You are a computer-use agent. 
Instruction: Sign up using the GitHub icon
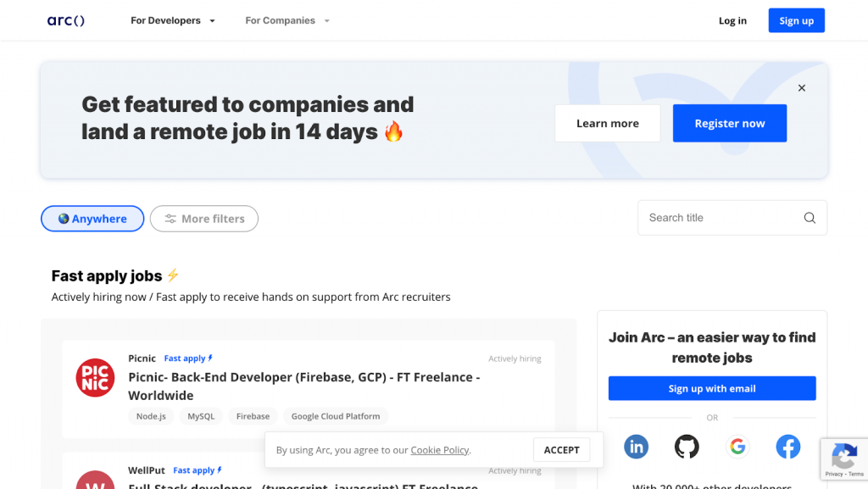[687, 446]
